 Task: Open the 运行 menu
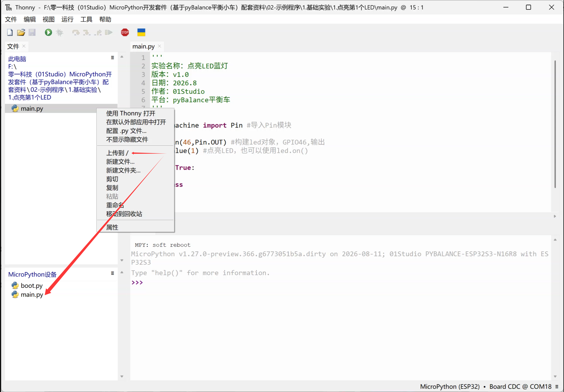[67, 19]
